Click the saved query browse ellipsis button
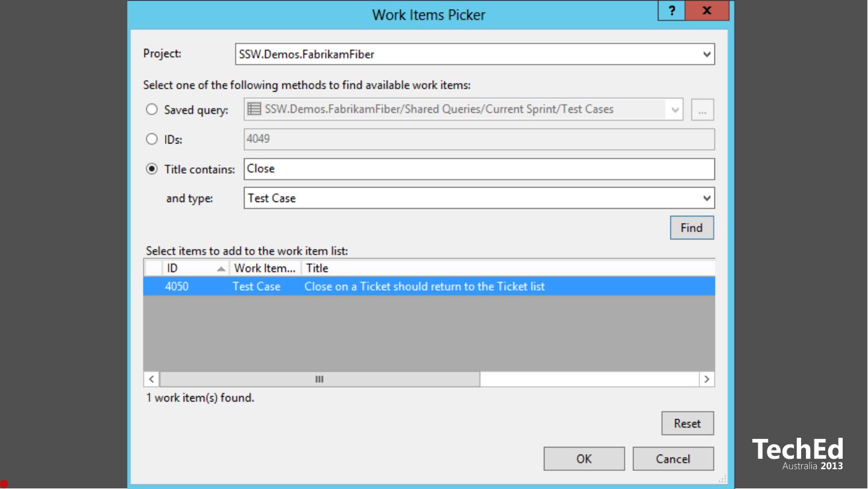 point(702,110)
